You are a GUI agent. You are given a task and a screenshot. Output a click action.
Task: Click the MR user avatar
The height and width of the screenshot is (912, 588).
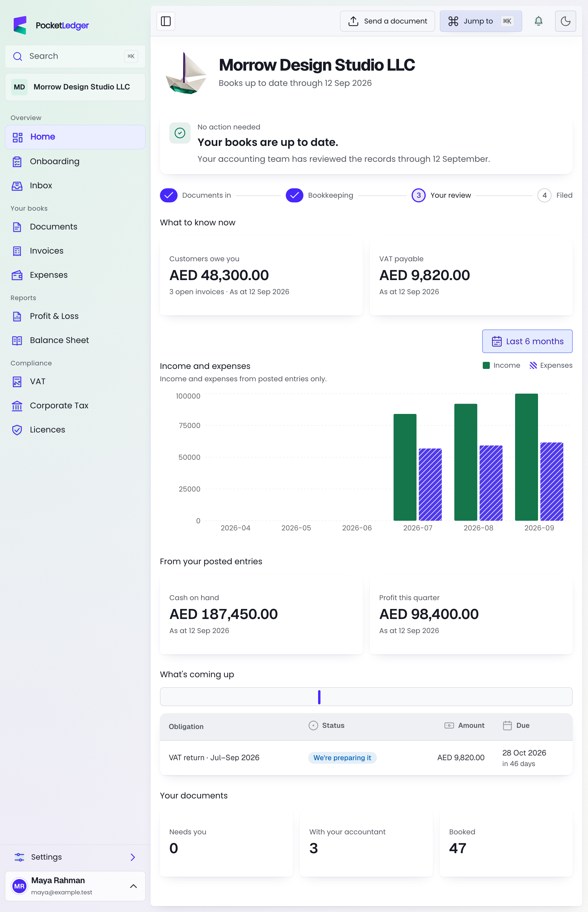point(19,886)
